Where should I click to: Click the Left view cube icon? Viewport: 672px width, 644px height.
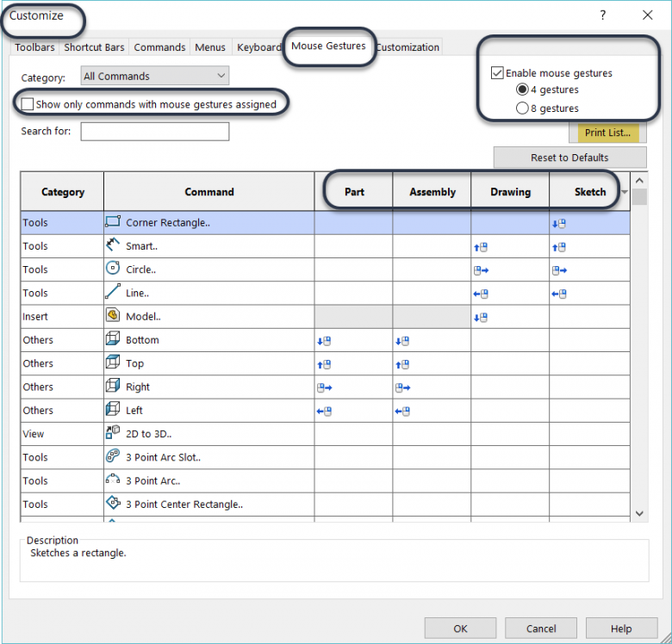tap(113, 409)
